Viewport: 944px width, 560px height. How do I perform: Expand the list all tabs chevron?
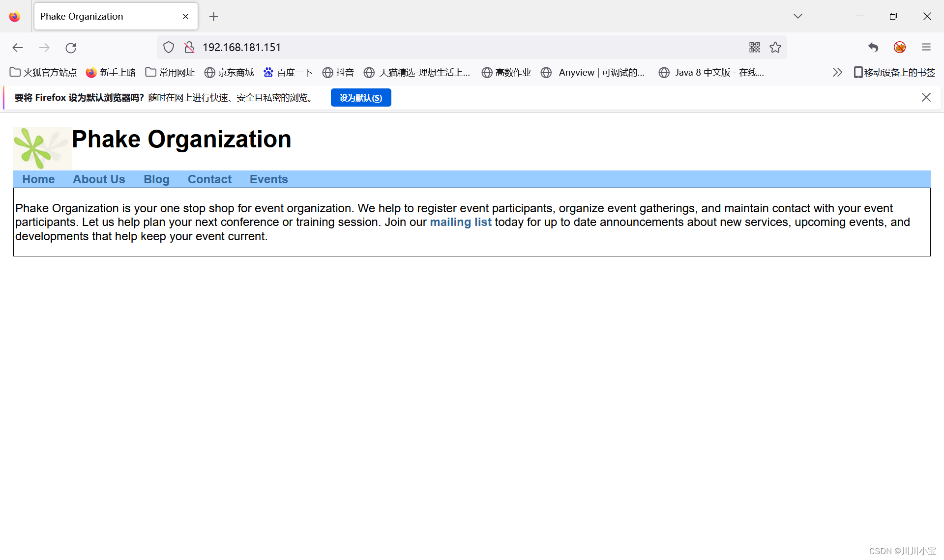[x=797, y=16]
